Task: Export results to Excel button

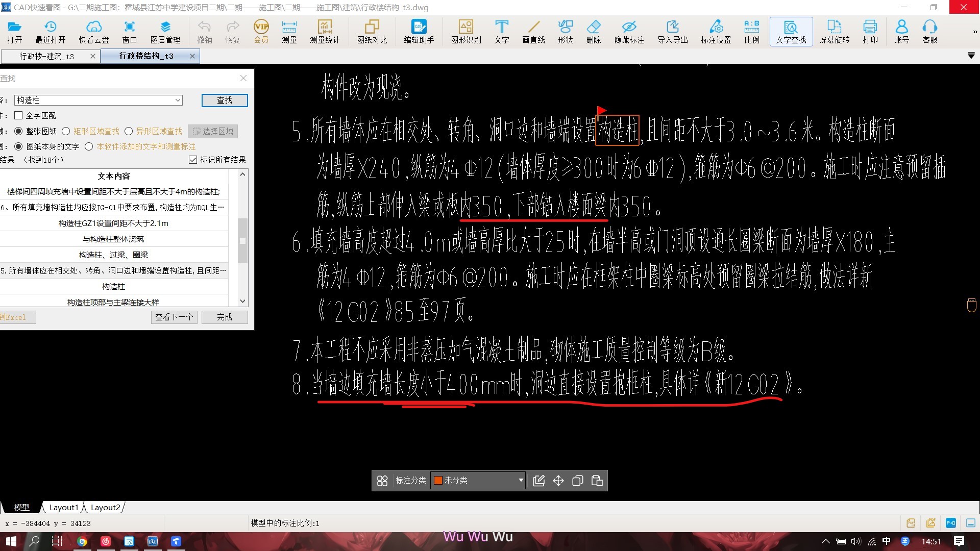Action: point(17,317)
